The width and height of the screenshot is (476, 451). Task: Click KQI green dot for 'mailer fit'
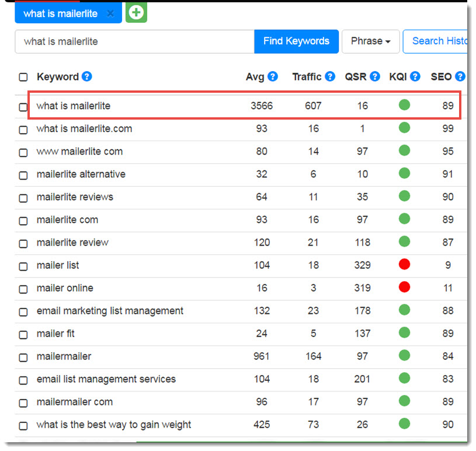[404, 333]
